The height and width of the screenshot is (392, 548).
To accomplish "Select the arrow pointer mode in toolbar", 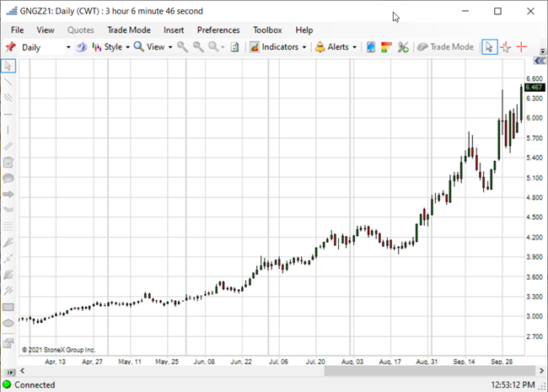I will [489, 47].
